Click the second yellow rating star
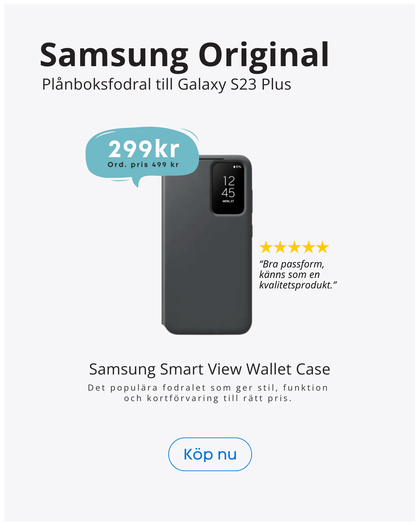The image size is (420, 525). [280, 247]
